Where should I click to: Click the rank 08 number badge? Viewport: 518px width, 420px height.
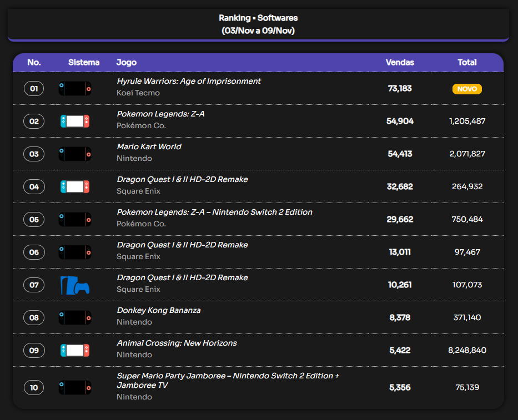tap(34, 318)
